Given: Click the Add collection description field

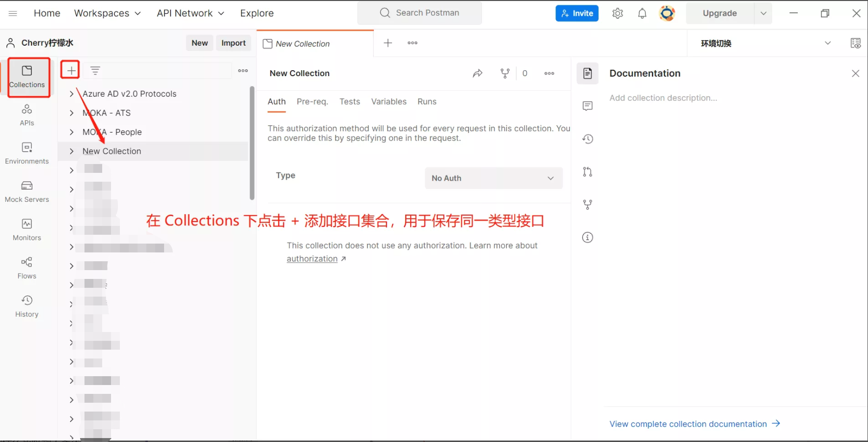Looking at the screenshot, I should pyautogui.click(x=663, y=98).
